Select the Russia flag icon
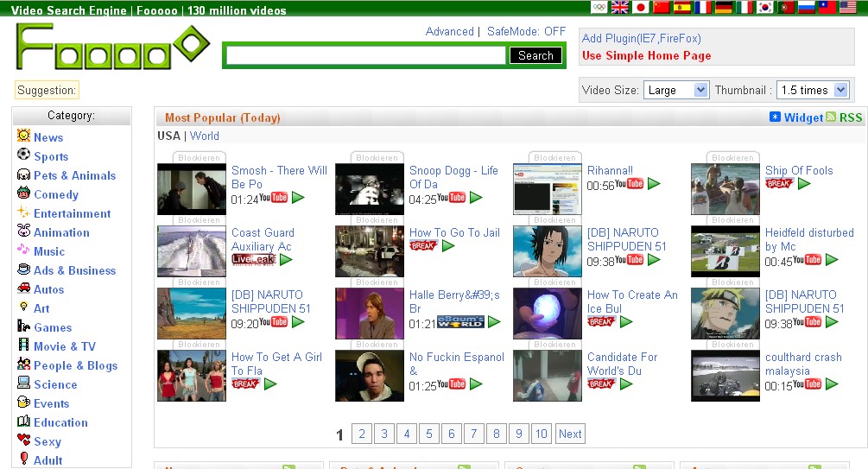 tap(807, 7)
